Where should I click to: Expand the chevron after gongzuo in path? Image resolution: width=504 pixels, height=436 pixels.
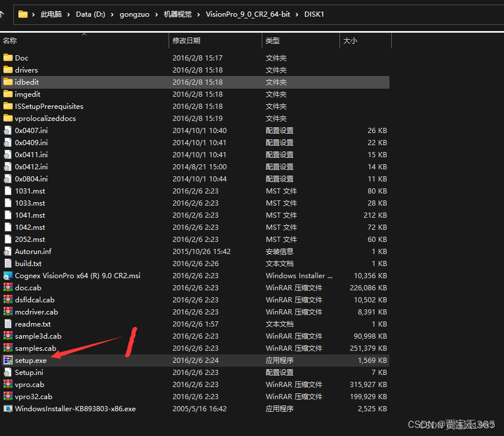(156, 14)
